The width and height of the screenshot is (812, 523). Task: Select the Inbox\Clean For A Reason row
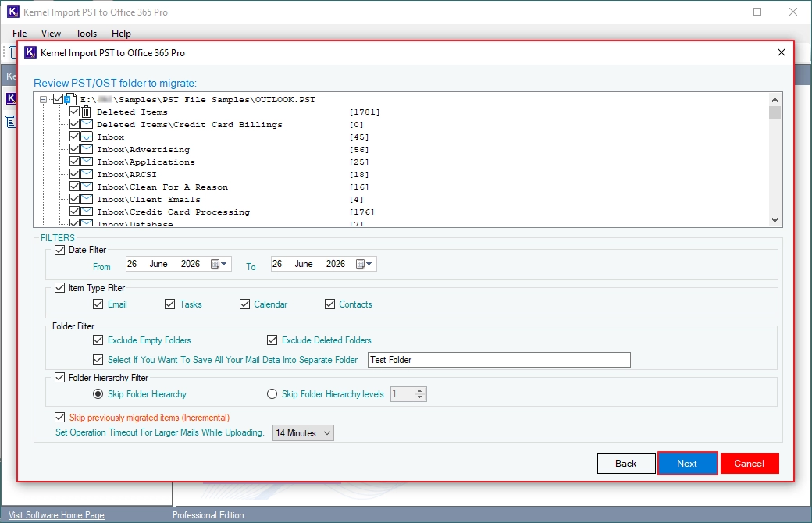162,187
